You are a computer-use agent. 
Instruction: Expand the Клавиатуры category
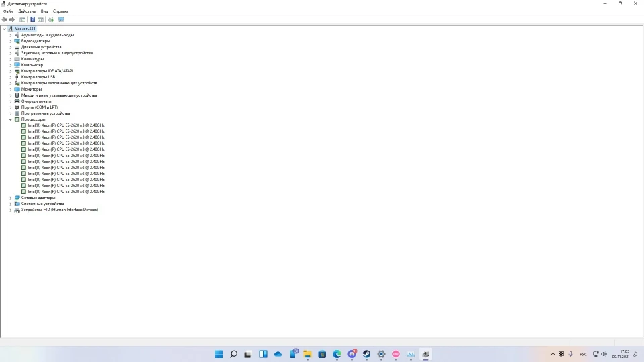[x=11, y=59]
